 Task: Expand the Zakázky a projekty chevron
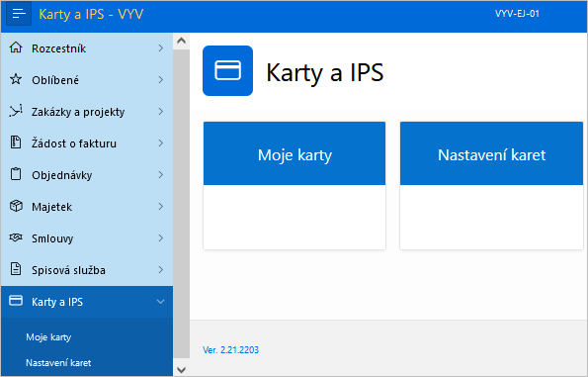160,112
